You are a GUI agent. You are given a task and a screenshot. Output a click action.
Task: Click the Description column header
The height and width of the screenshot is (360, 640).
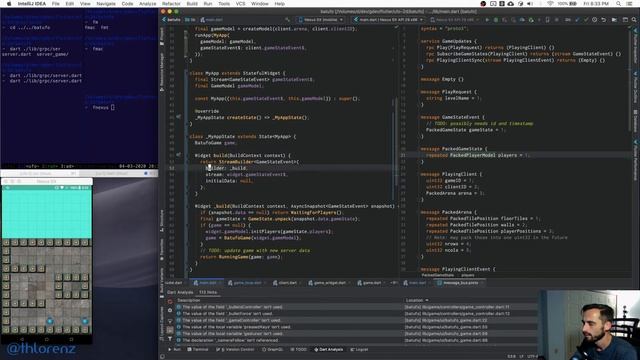[x=188, y=300]
